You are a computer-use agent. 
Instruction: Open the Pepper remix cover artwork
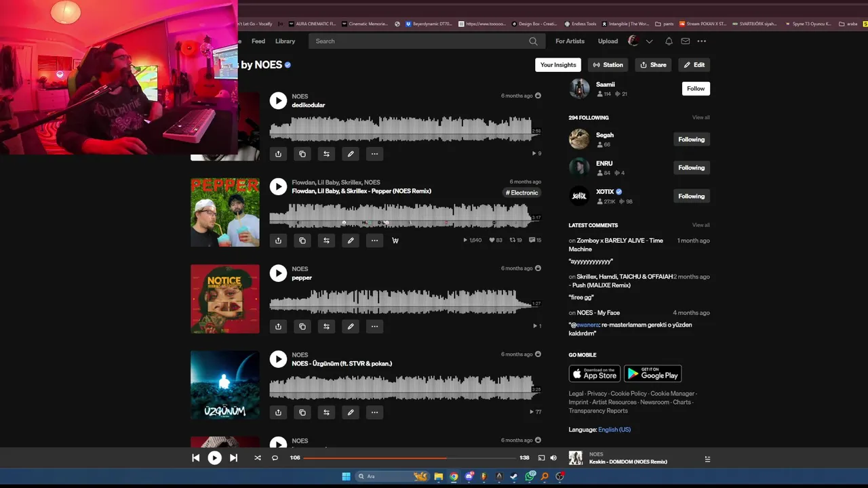224,212
